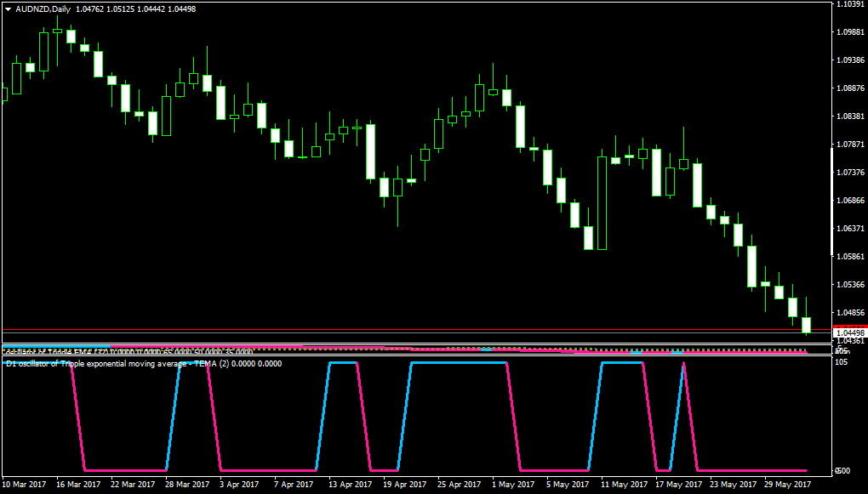Click the 1.09881 price axis label

coord(851,32)
